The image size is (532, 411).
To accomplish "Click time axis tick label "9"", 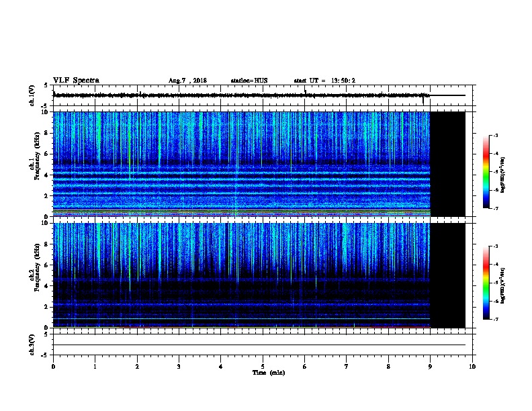I will tap(430, 366).
